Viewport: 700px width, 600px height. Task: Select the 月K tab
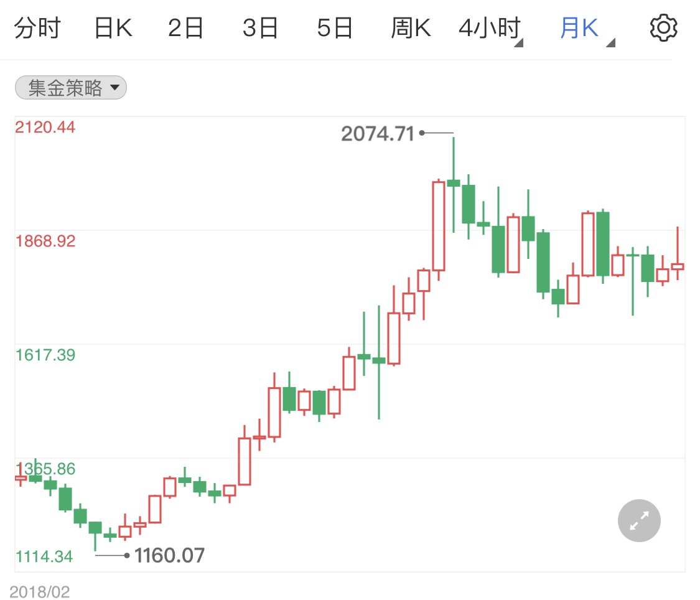pos(579,29)
